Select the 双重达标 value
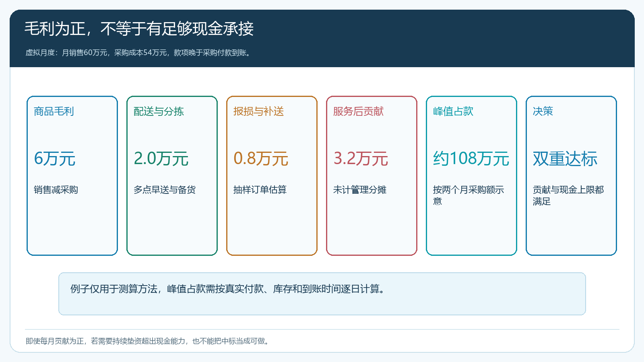Viewport: 644px width, 362px height. 565,158
